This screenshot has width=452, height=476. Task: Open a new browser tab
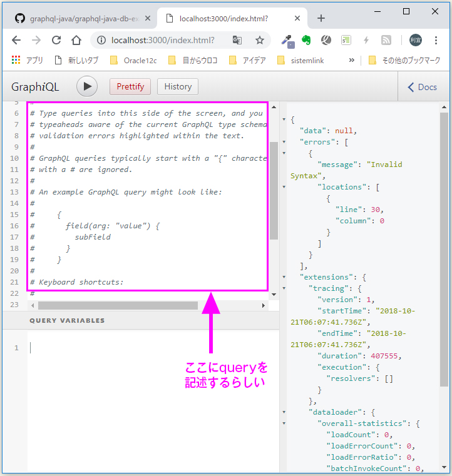pyautogui.click(x=321, y=19)
